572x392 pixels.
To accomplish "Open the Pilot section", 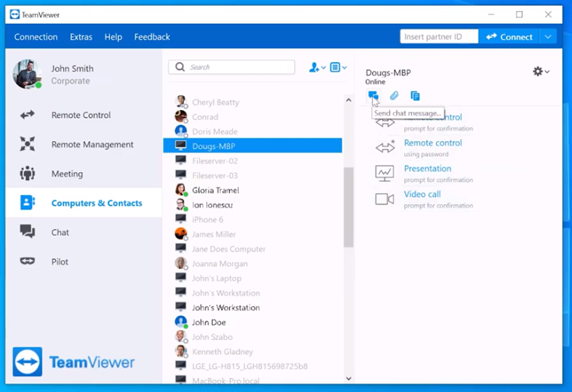I will coord(84,262).
